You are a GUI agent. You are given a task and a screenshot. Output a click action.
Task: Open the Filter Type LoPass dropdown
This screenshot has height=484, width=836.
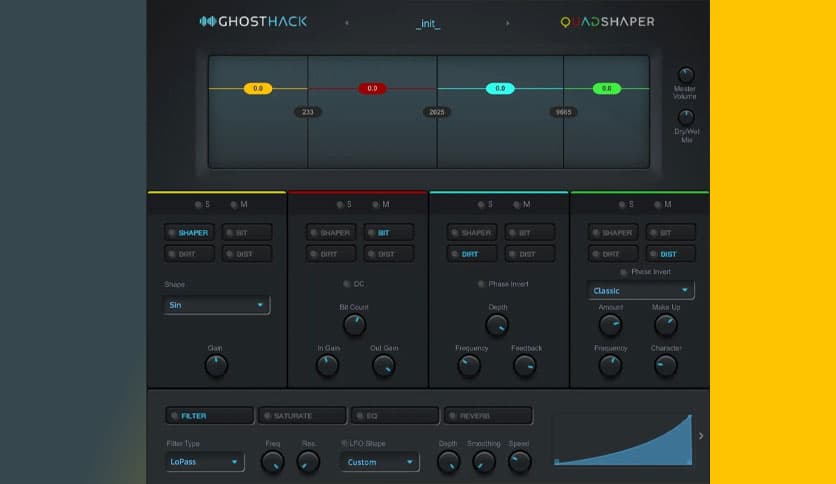pyautogui.click(x=205, y=462)
